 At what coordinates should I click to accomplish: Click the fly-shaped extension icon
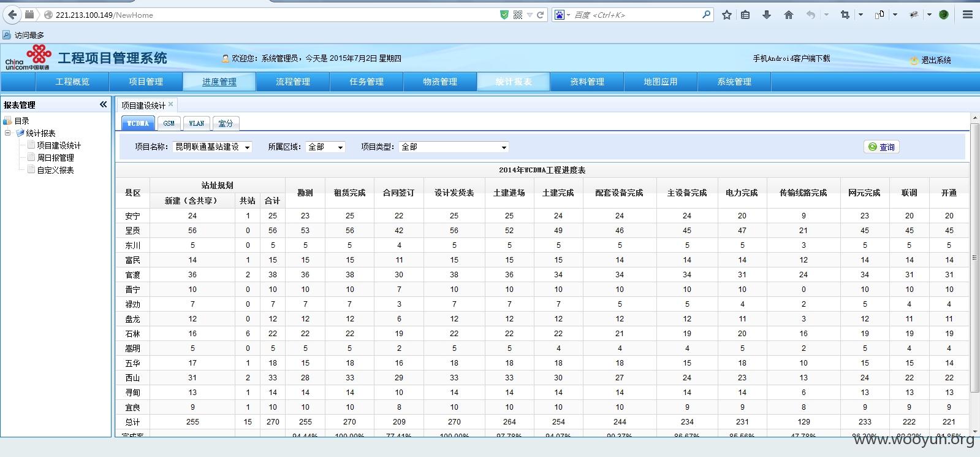(x=914, y=15)
